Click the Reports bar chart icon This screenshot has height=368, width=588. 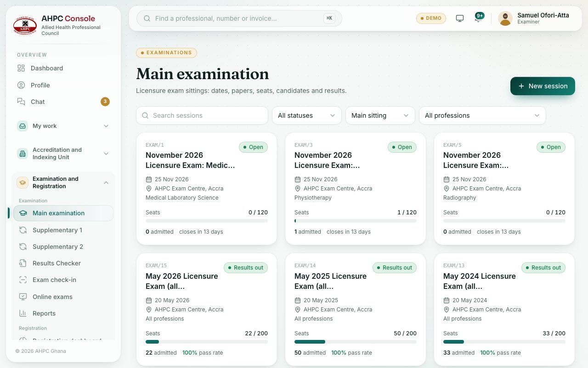[x=23, y=313]
